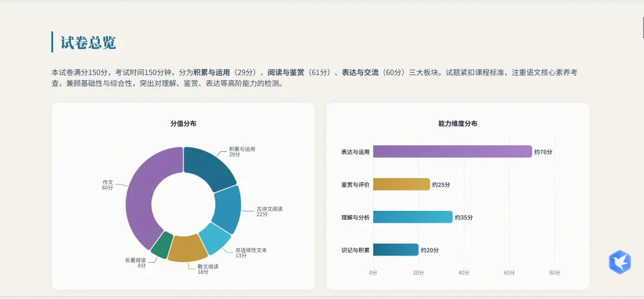Click the gold 散文阅读 donut segment
644x299 pixels.
point(187,248)
